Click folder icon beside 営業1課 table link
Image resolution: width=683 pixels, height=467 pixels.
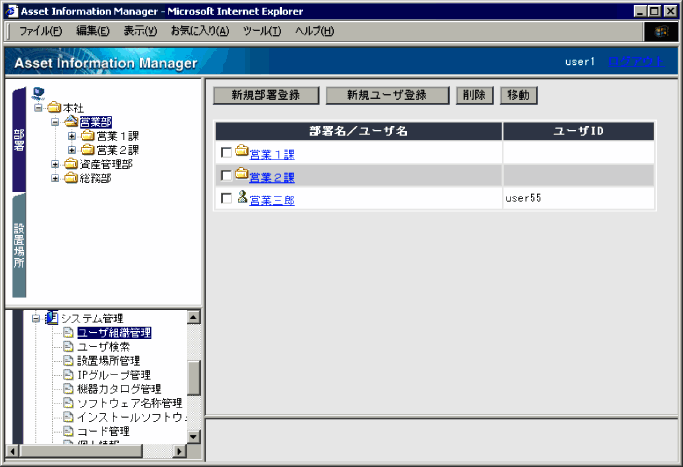pos(242,151)
